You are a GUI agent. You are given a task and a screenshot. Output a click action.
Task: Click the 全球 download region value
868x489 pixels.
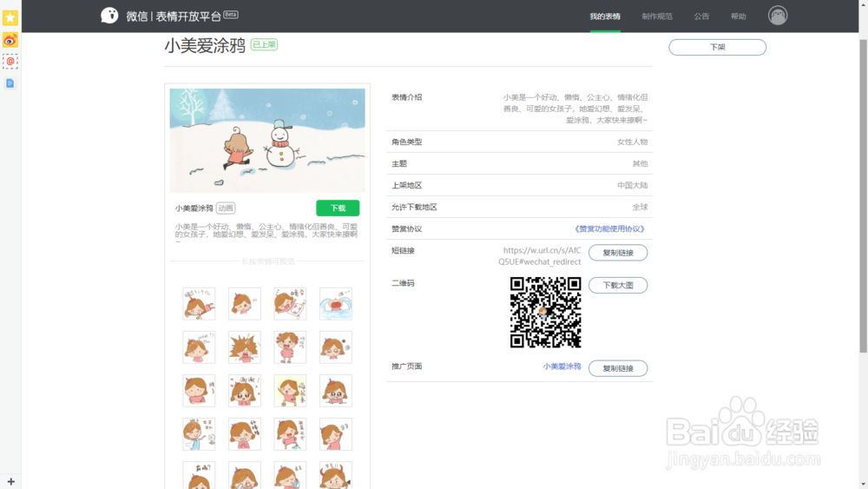(640, 207)
